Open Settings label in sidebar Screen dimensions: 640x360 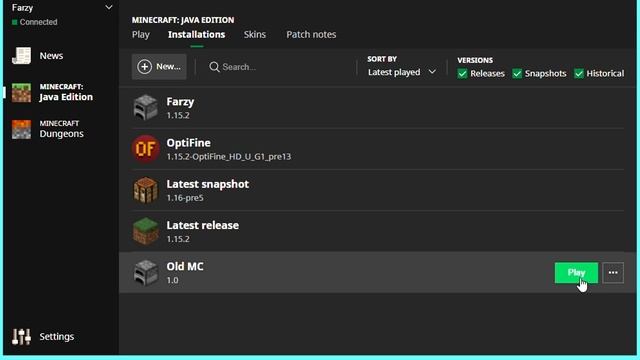click(57, 337)
